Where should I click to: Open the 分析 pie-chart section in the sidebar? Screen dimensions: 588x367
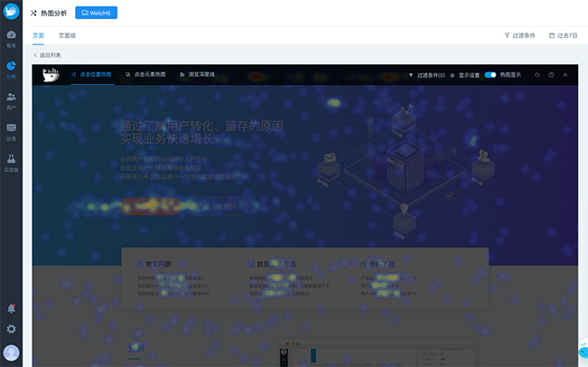click(11, 71)
